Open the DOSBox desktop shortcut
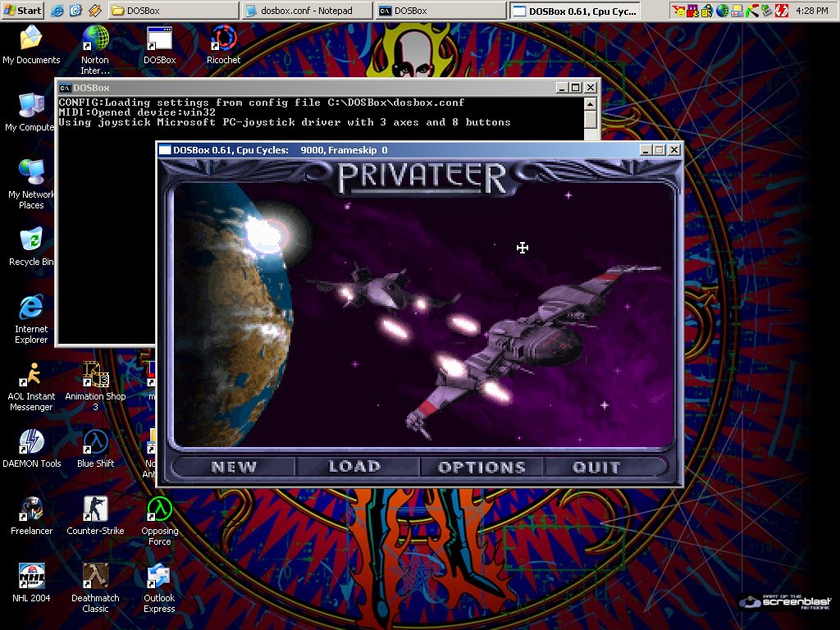The width and height of the screenshot is (840, 630). pyautogui.click(x=159, y=39)
